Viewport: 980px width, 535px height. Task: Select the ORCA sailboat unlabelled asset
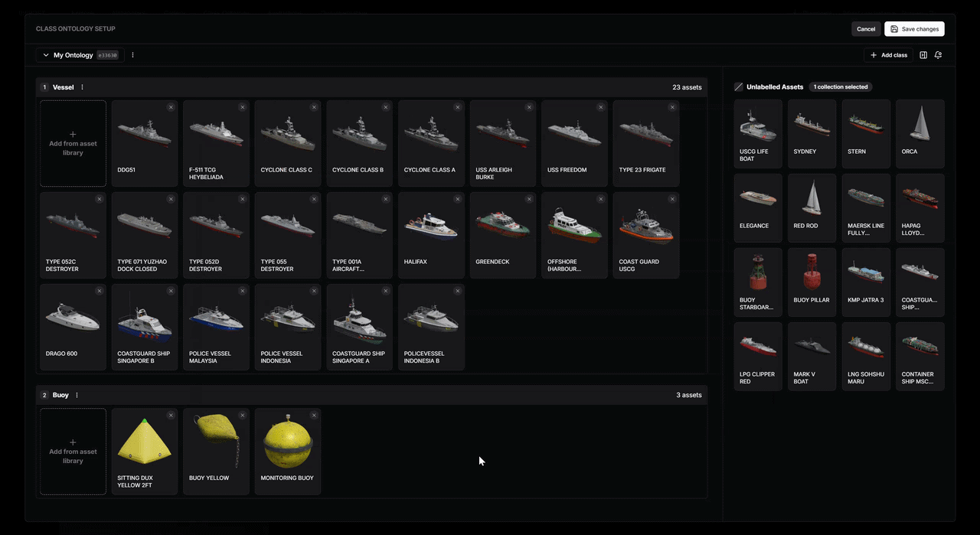coord(920,130)
